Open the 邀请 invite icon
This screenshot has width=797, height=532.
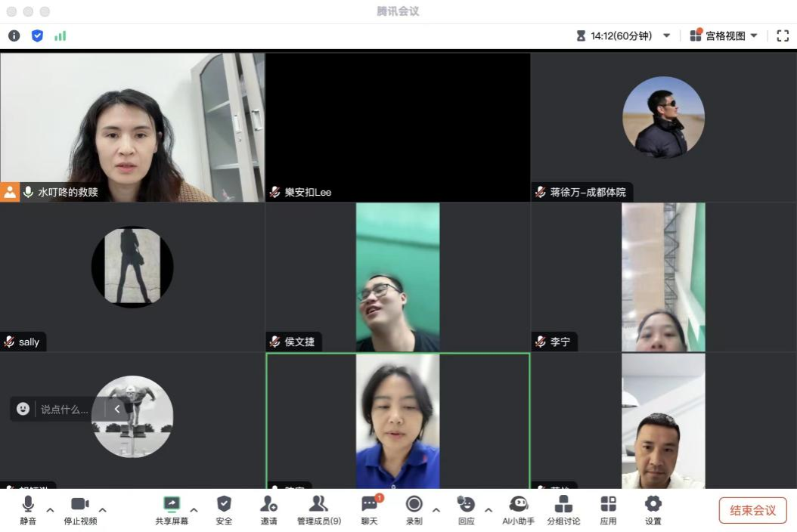point(268,509)
